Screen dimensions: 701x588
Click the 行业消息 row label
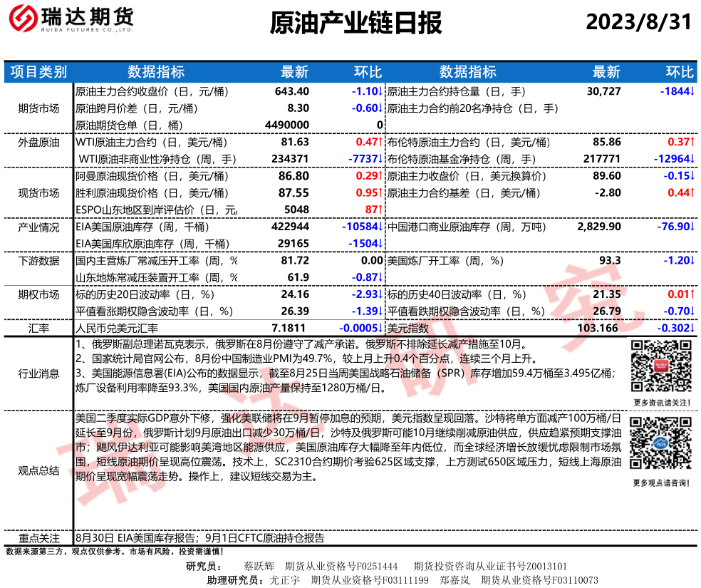[38, 373]
